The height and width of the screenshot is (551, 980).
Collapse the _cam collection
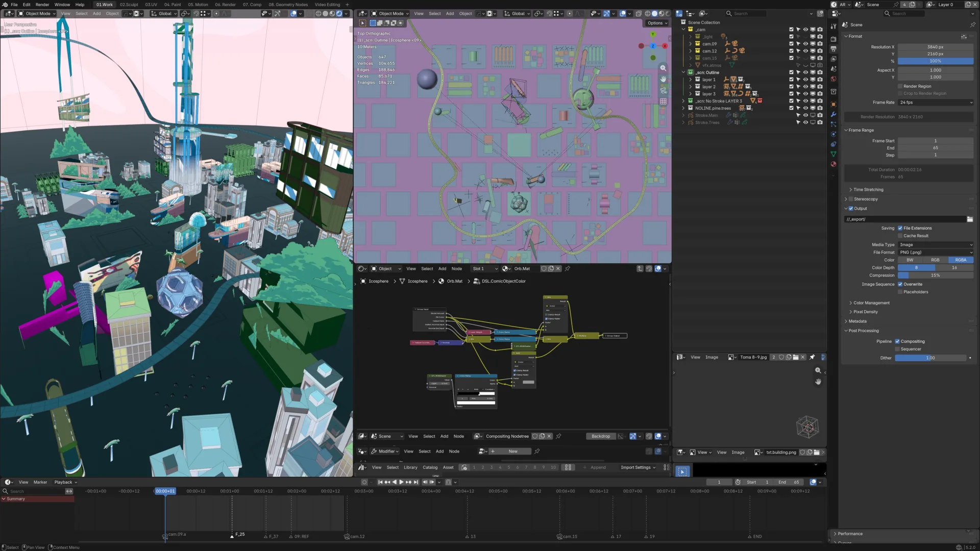point(683,30)
